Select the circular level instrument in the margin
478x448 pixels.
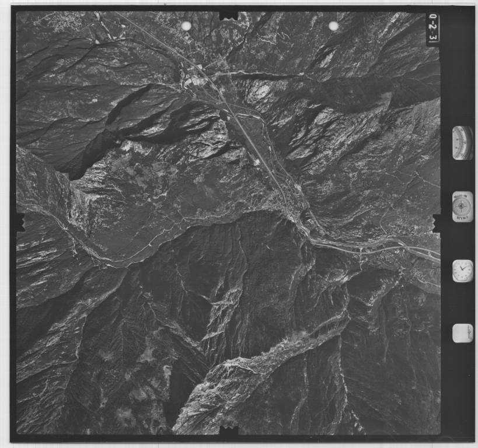(x=462, y=206)
